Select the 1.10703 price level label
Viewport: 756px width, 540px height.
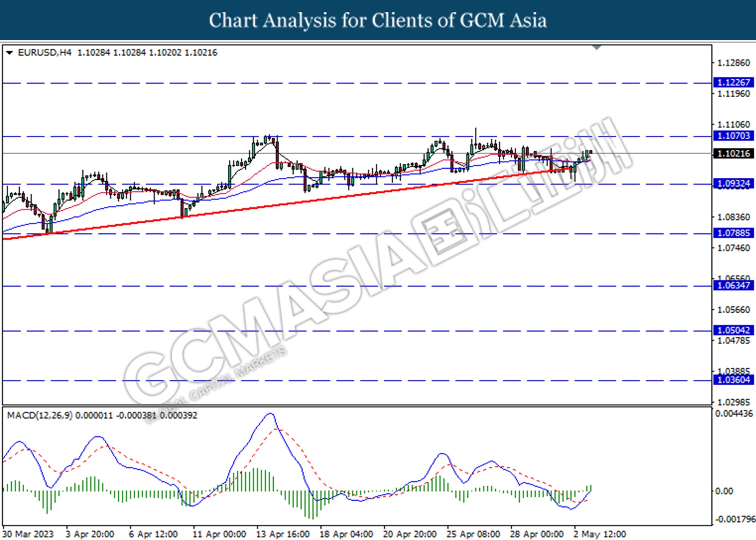point(733,135)
